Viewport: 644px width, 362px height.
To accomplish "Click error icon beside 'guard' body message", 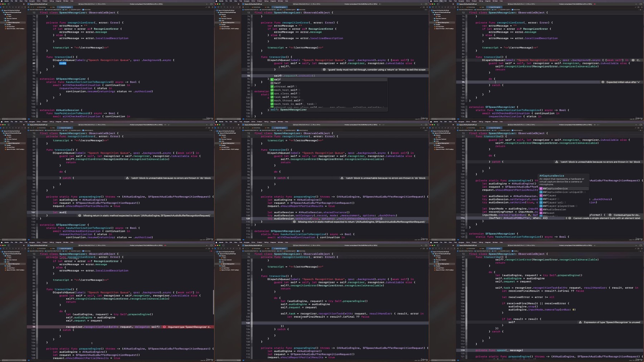I will [x=324, y=70].
